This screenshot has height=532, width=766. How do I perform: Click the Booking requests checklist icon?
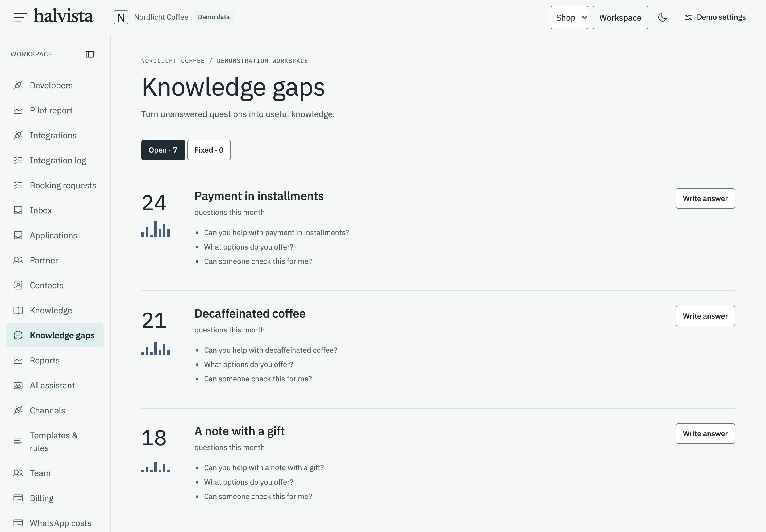pos(18,185)
